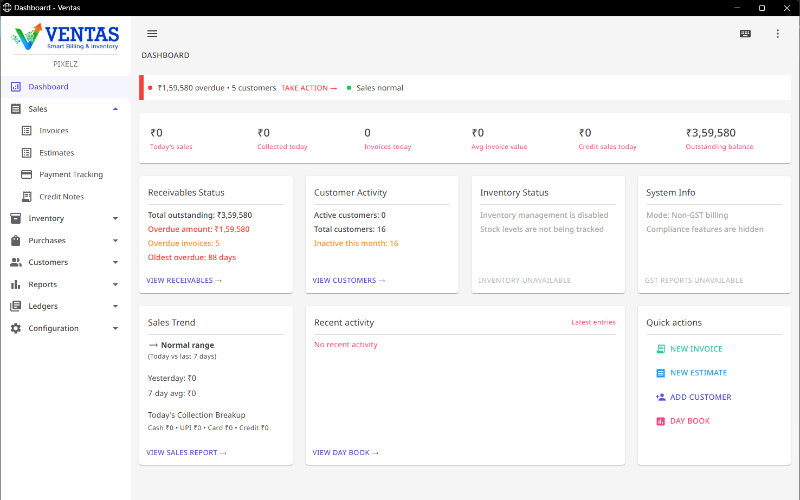
Task: Click the Day Book icon
Action: point(660,421)
